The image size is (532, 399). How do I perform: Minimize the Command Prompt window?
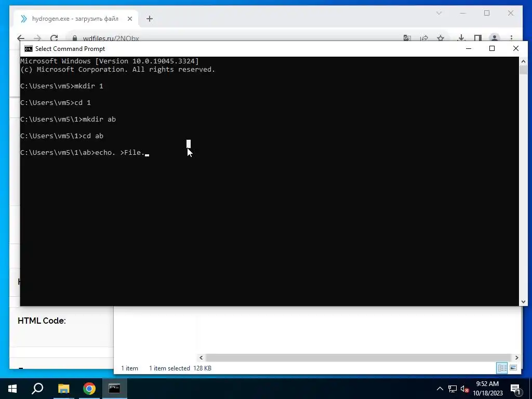469,48
